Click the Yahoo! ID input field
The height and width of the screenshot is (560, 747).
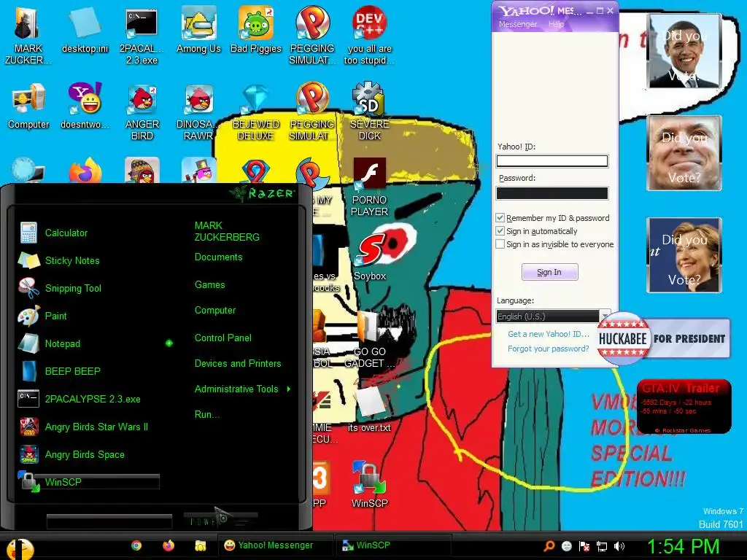[x=552, y=161]
